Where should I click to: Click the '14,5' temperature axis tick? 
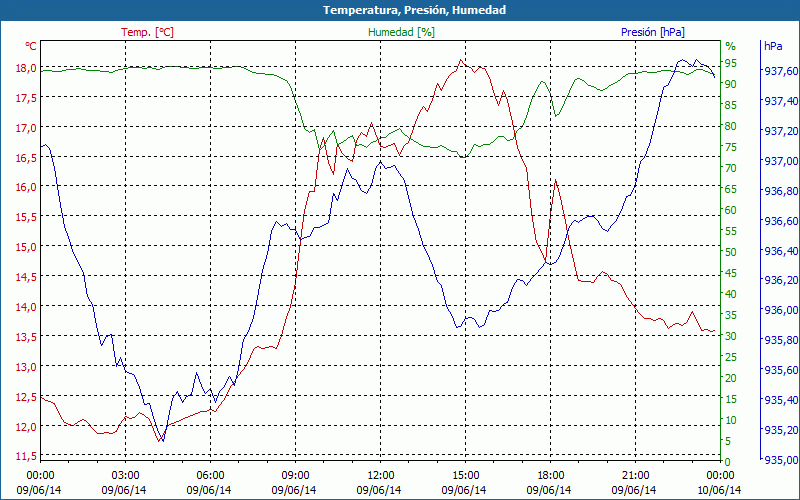click(26, 277)
